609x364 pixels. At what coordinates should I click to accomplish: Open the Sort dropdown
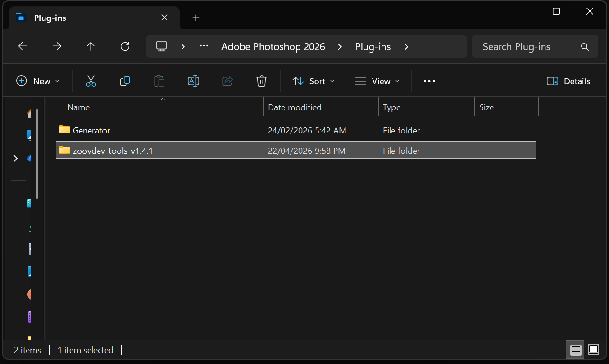(313, 81)
